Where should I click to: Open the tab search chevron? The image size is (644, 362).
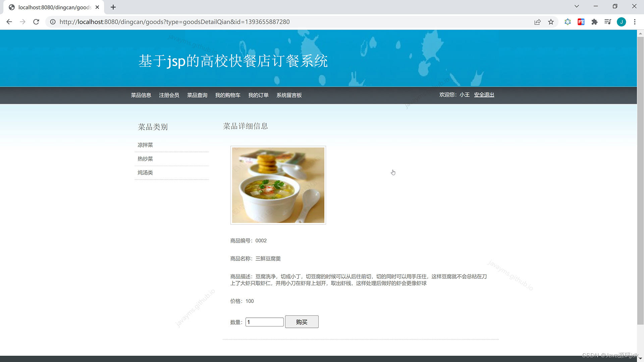click(576, 6)
